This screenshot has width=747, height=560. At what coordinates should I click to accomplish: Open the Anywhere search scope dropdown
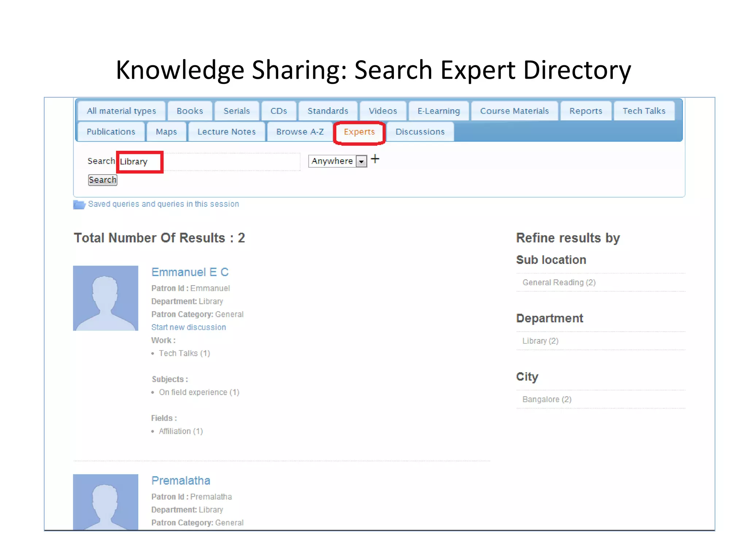(337, 161)
